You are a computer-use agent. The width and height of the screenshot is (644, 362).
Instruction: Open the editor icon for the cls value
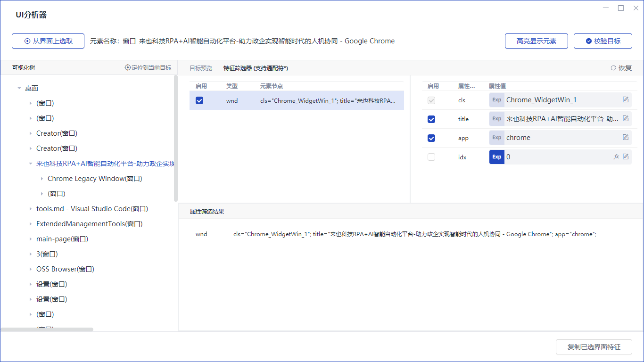[626, 100]
